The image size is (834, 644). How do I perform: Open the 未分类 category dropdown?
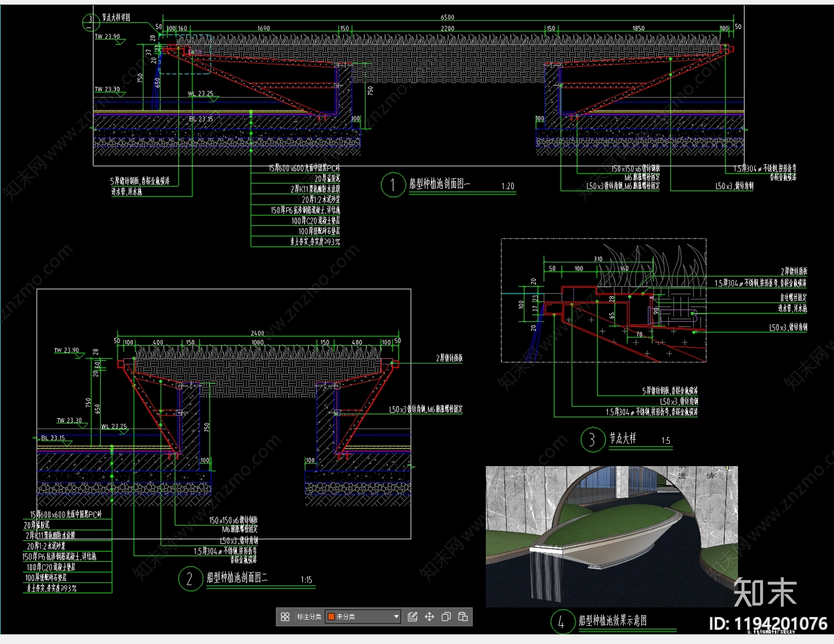tap(363, 617)
